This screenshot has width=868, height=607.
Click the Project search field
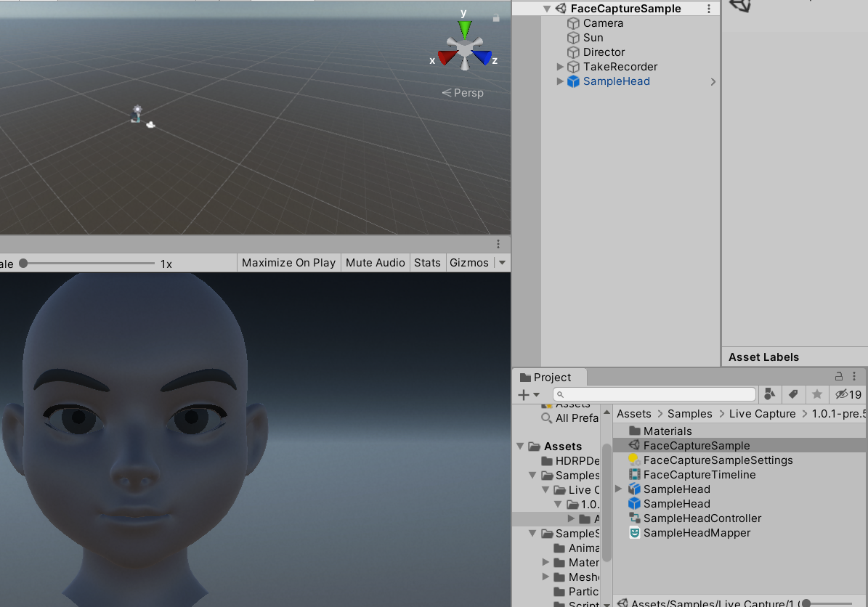tap(654, 394)
